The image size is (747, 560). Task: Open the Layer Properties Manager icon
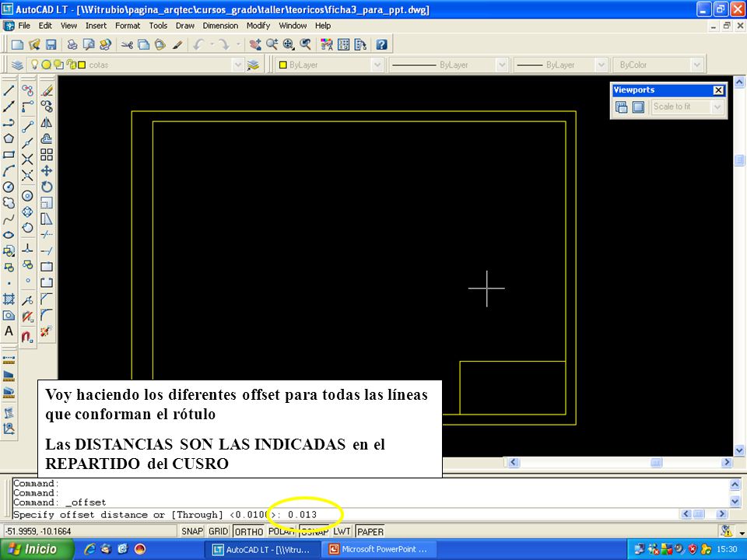pyautogui.click(x=18, y=65)
